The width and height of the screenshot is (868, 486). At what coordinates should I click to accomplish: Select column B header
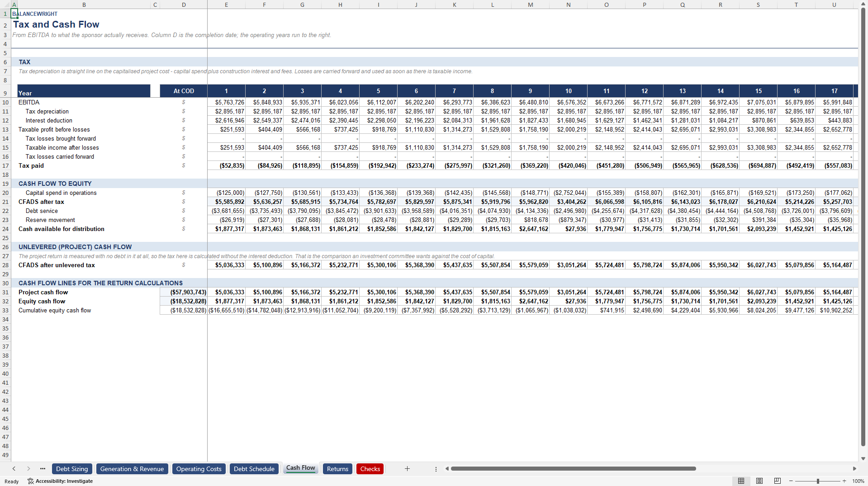pyautogui.click(x=84, y=5)
